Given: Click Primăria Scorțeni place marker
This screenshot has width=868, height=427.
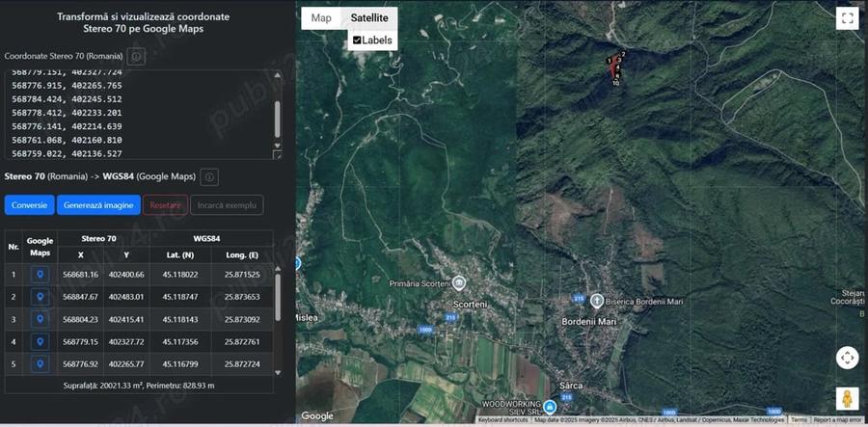Looking at the screenshot, I should click(458, 283).
